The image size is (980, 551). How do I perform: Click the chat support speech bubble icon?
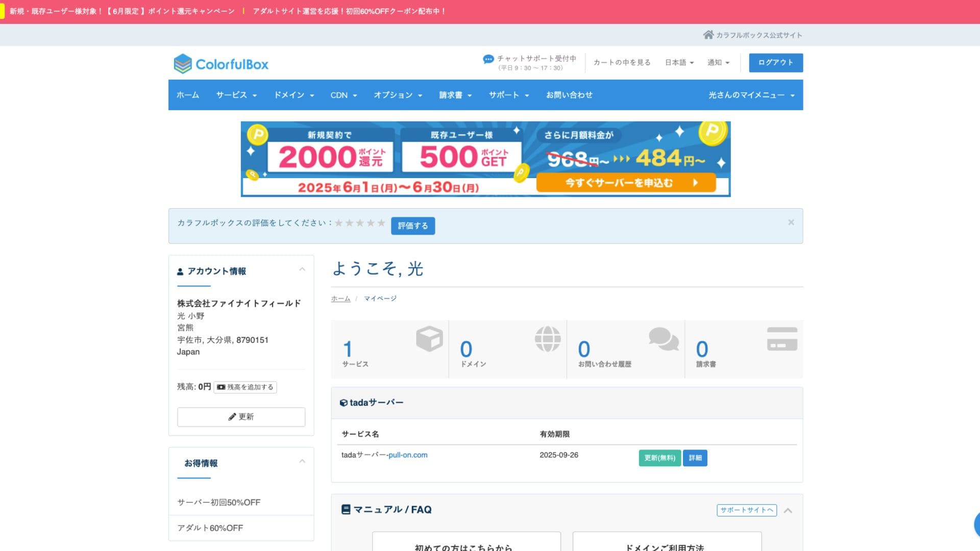point(488,59)
